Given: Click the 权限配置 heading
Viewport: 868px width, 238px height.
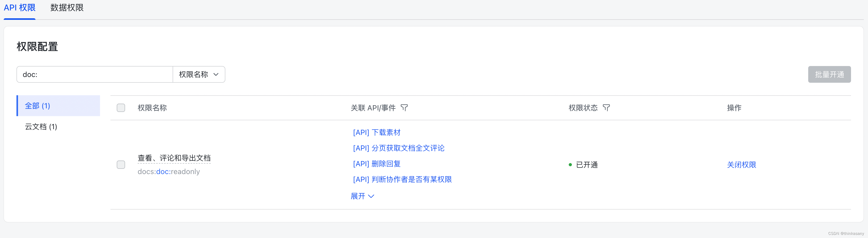Looking at the screenshot, I should click(37, 46).
